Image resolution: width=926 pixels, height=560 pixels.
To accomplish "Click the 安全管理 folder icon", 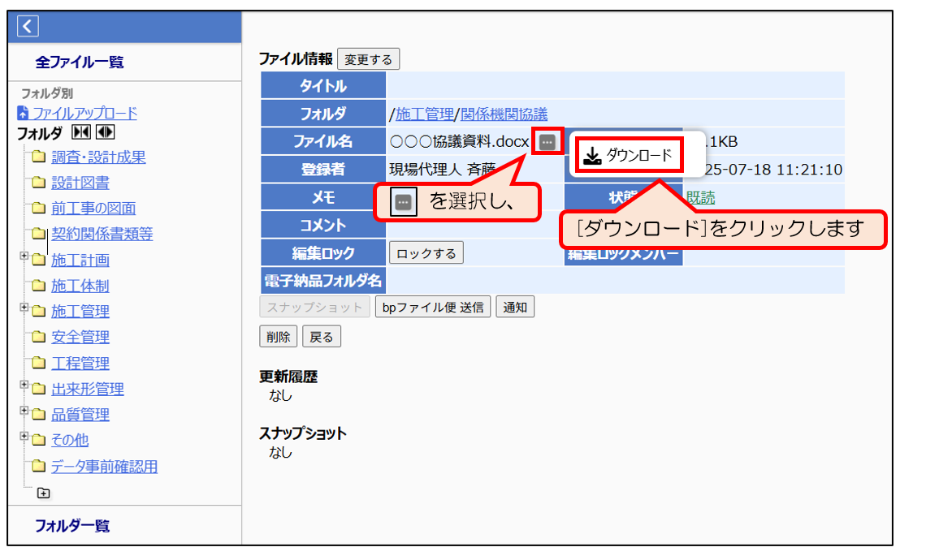I will click(38, 337).
